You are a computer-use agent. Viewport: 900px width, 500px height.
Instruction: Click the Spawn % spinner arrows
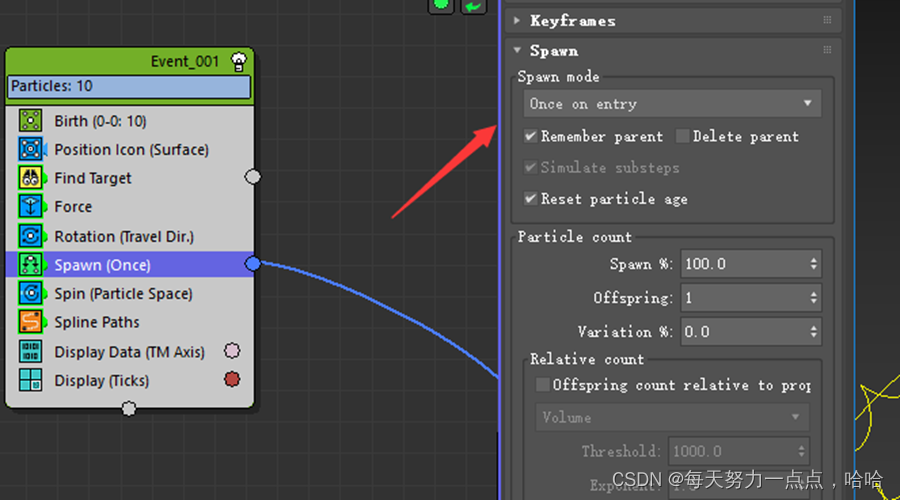(x=813, y=264)
